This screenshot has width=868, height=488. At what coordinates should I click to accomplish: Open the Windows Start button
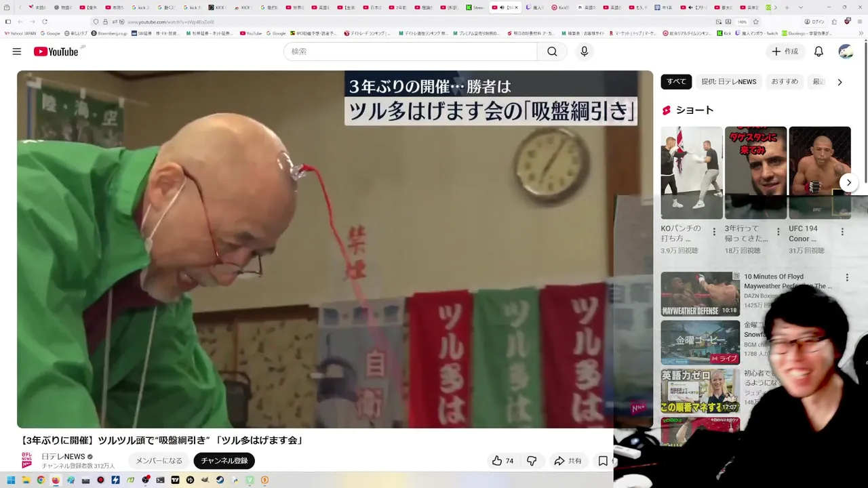point(11,480)
